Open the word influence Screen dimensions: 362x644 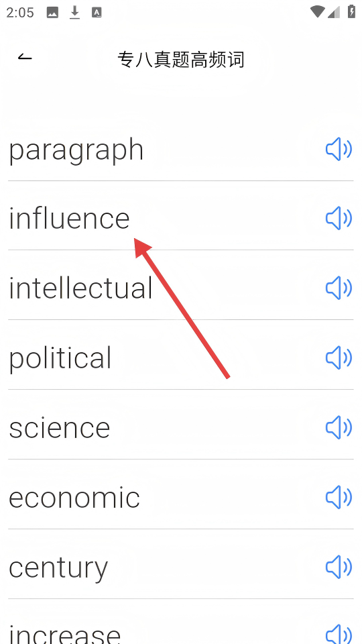click(69, 218)
